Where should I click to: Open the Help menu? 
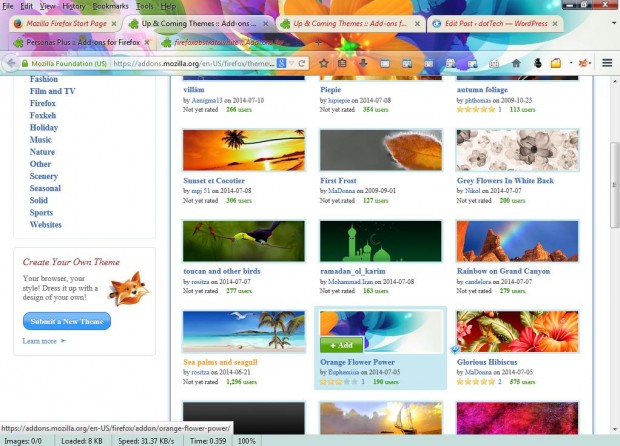click(168, 6)
